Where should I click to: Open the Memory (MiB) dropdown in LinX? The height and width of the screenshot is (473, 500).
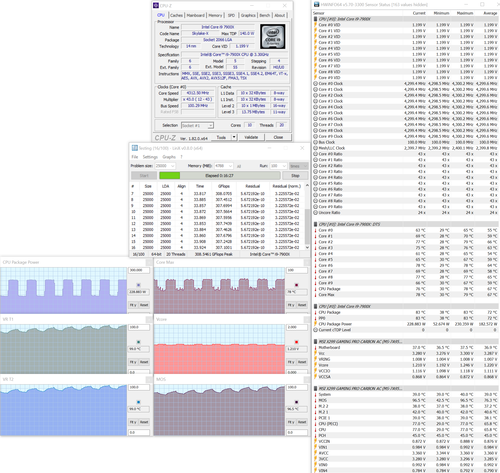coord(223,166)
